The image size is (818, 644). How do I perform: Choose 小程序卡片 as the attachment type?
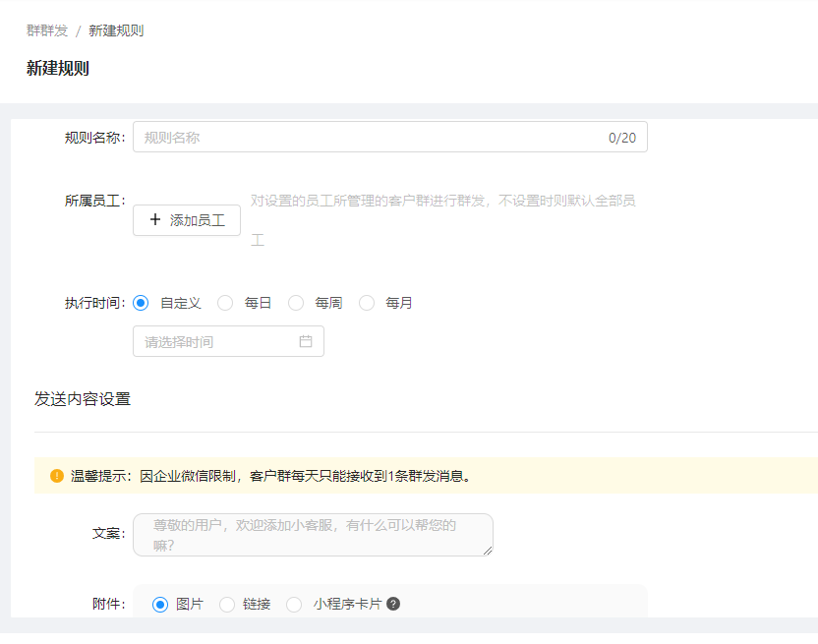(294, 603)
